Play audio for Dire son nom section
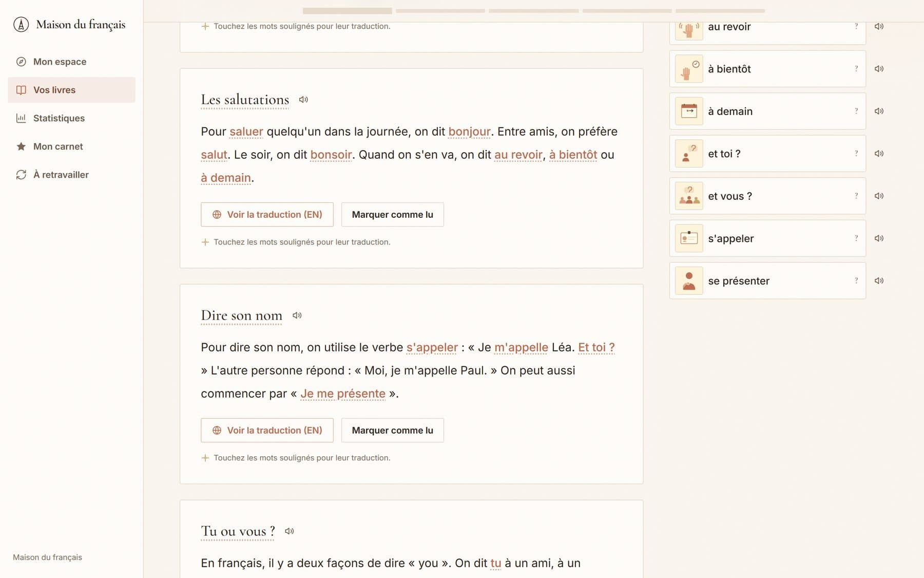This screenshot has height=578, width=924. [x=297, y=315]
